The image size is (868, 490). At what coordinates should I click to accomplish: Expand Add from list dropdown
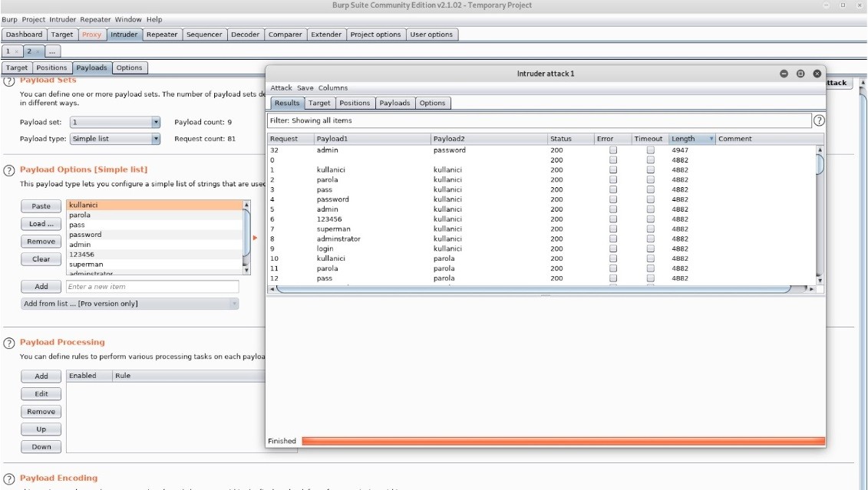tap(130, 304)
